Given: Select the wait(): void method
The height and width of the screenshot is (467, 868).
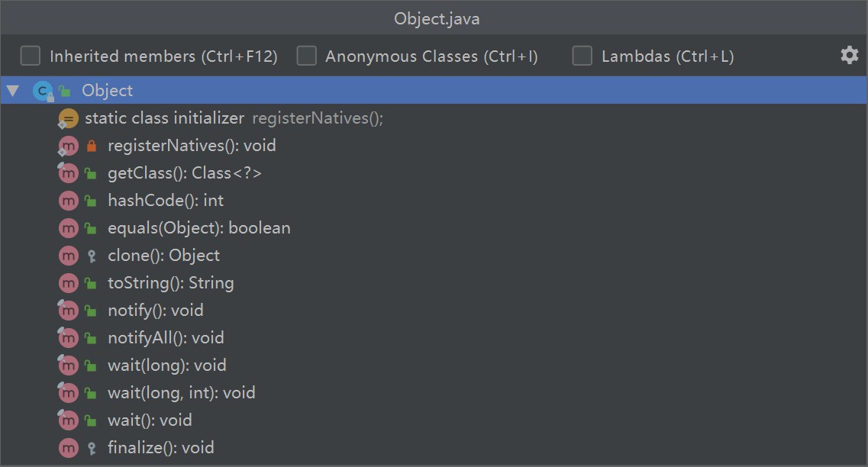Looking at the screenshot, I should (150, 420).
